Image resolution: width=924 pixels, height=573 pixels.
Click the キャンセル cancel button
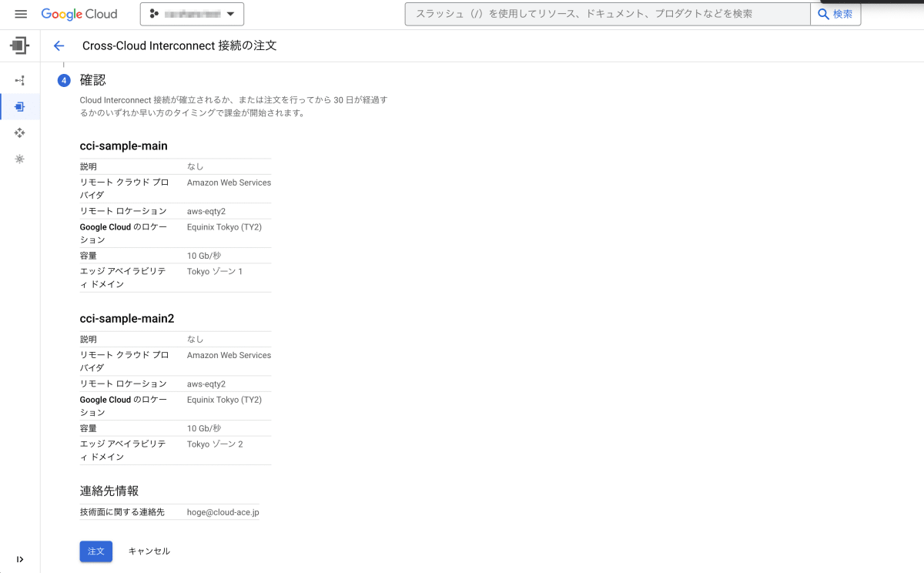pos(149,551)
